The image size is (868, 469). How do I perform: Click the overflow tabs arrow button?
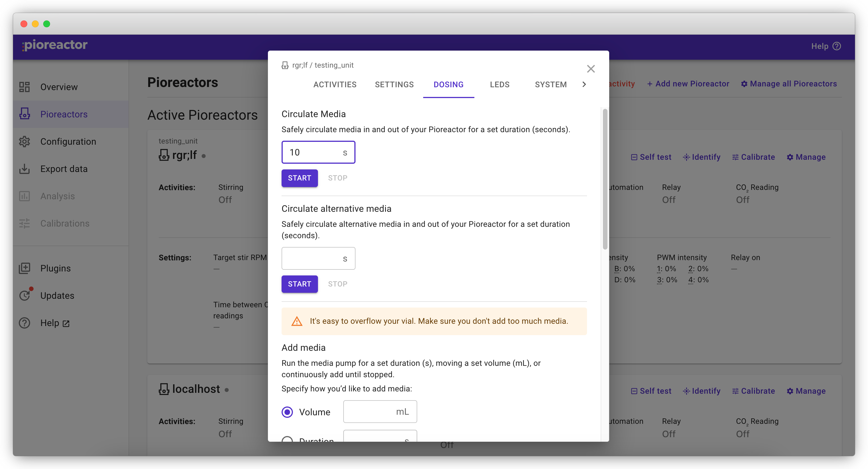pyautogui.click(x=584, y=84)
